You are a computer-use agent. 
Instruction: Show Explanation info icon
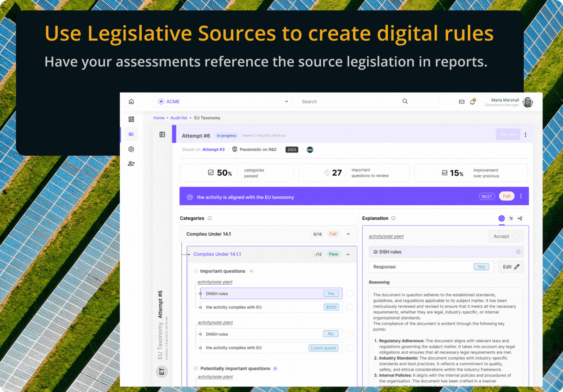tap(393, 218)
